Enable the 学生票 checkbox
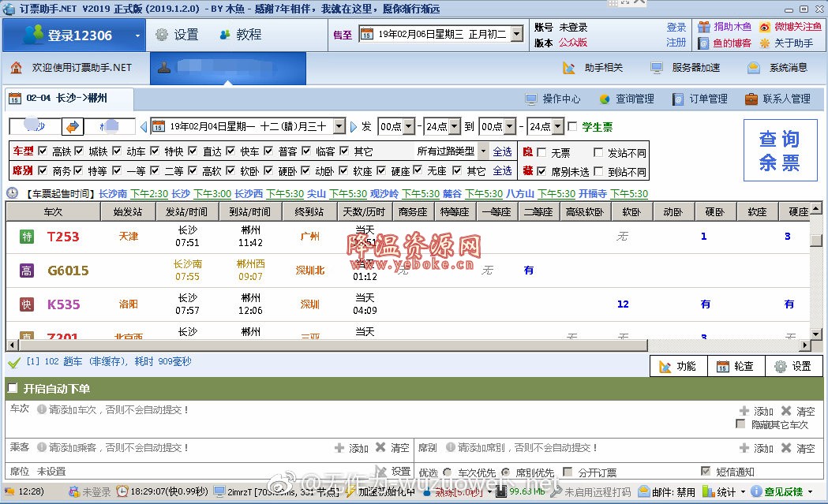Viewport: 828px width, 504px height. [572, 126]
